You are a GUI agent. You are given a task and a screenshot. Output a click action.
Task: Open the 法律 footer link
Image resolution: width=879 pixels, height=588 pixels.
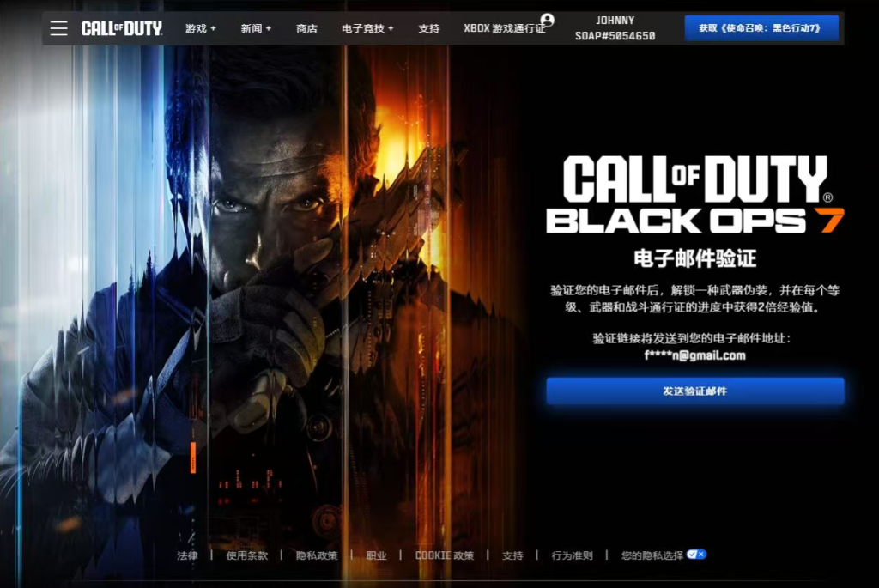click(x=187, y=555)
